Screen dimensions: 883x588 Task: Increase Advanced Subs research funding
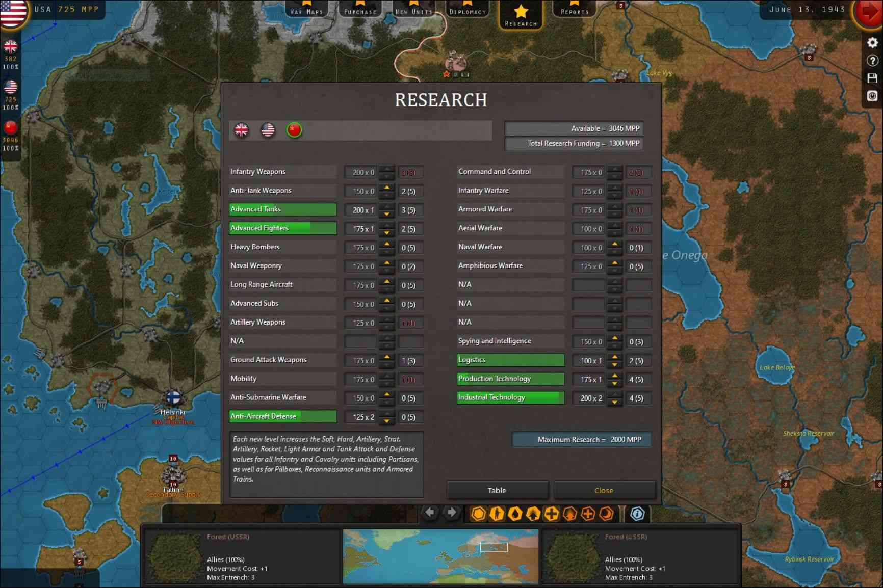(x=387, y=301)
